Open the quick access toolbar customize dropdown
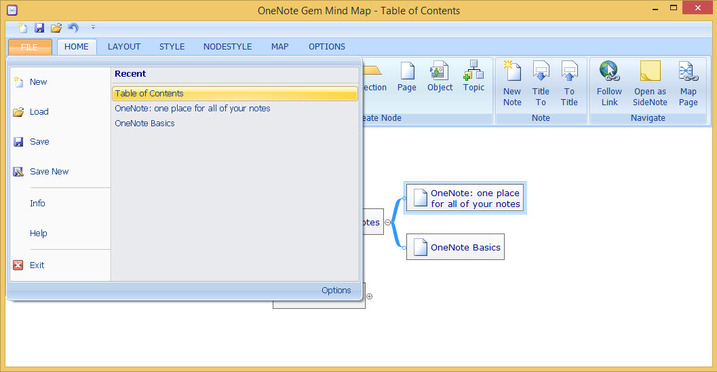The width and height of the screenshot is (717, 372). [x=93, y=27]
